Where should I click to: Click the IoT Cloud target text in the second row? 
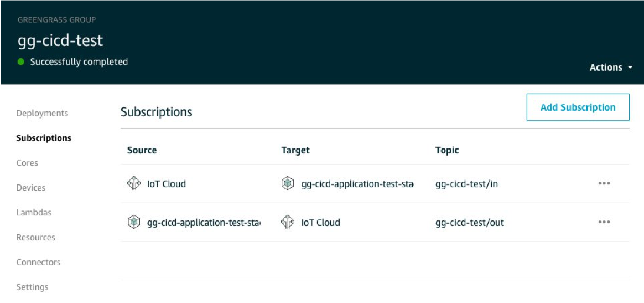[320, 223]
